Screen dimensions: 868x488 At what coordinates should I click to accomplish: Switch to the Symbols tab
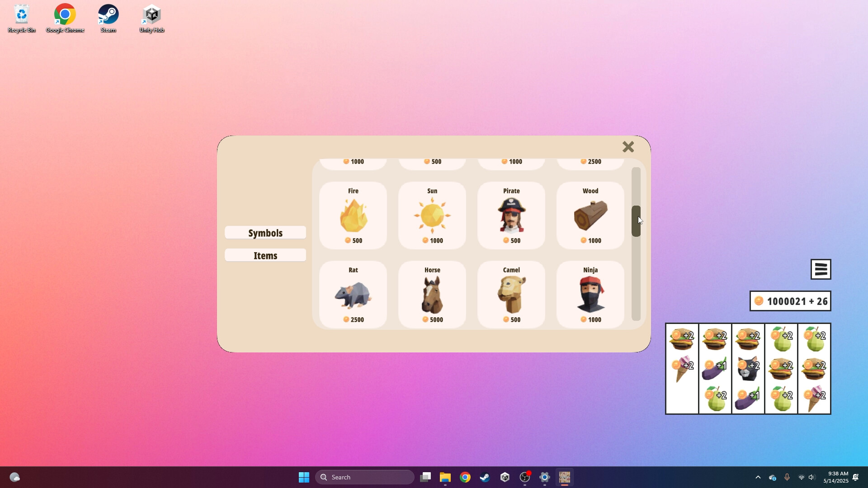click(x=265, y=232)
